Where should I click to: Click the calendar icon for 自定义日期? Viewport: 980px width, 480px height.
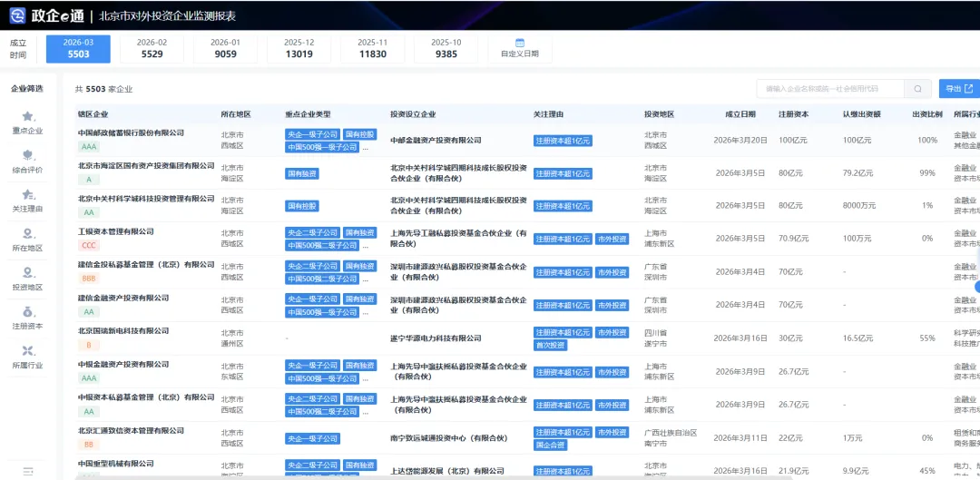(519, 43)
